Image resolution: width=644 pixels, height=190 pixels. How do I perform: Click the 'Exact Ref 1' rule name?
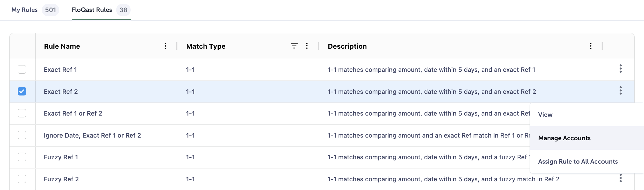pyautogui.click(x=60, y=70)
